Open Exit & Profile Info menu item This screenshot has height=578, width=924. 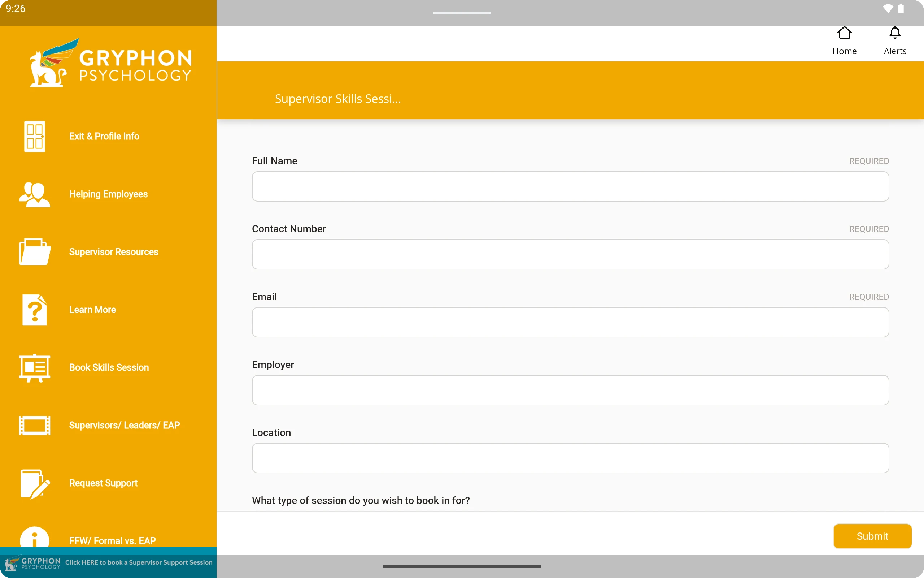108,137
